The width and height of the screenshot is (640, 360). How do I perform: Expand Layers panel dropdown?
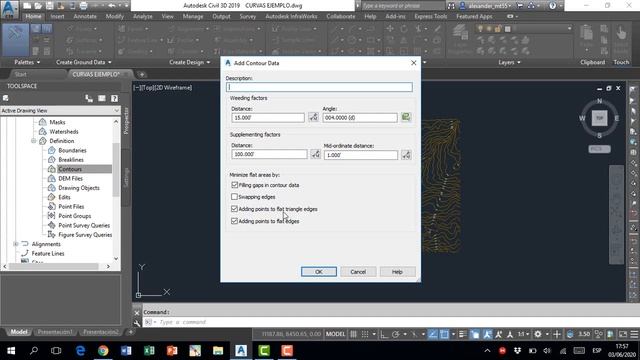[509, 62]
